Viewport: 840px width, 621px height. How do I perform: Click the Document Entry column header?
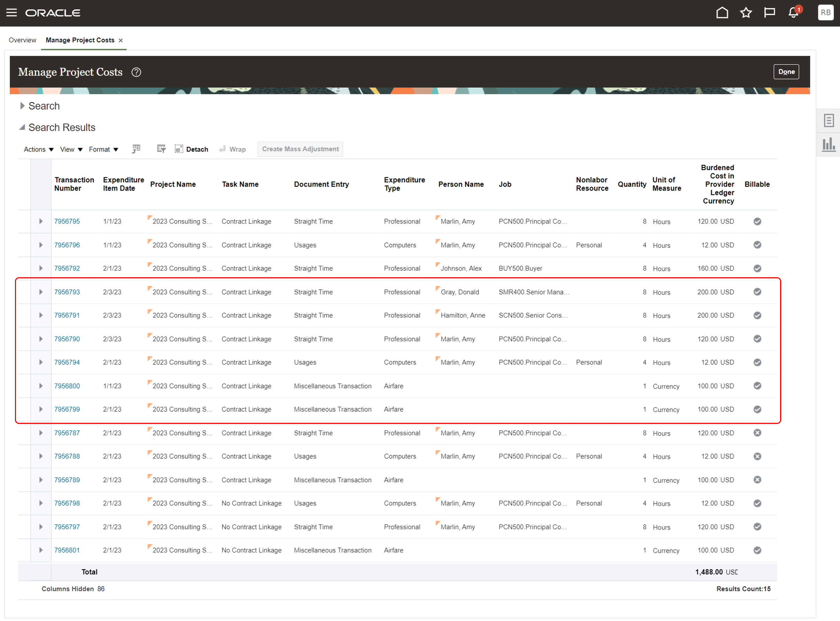[321, 185]
